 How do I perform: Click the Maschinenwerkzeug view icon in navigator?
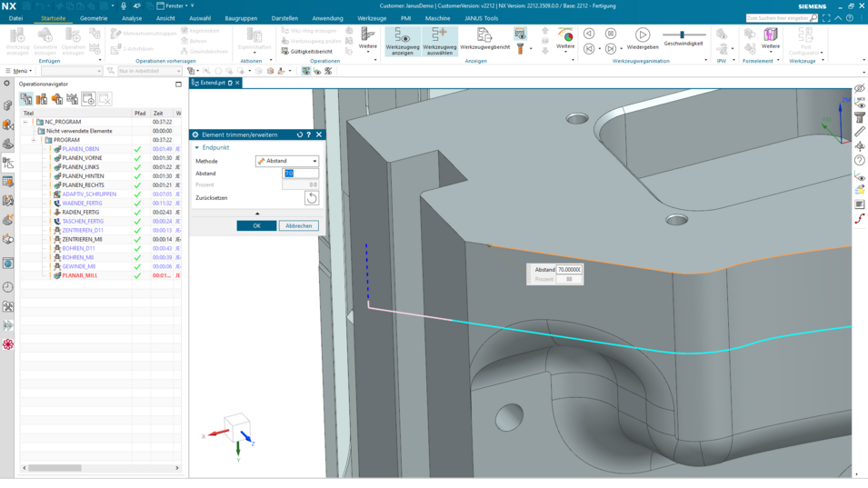pos(42,99)
